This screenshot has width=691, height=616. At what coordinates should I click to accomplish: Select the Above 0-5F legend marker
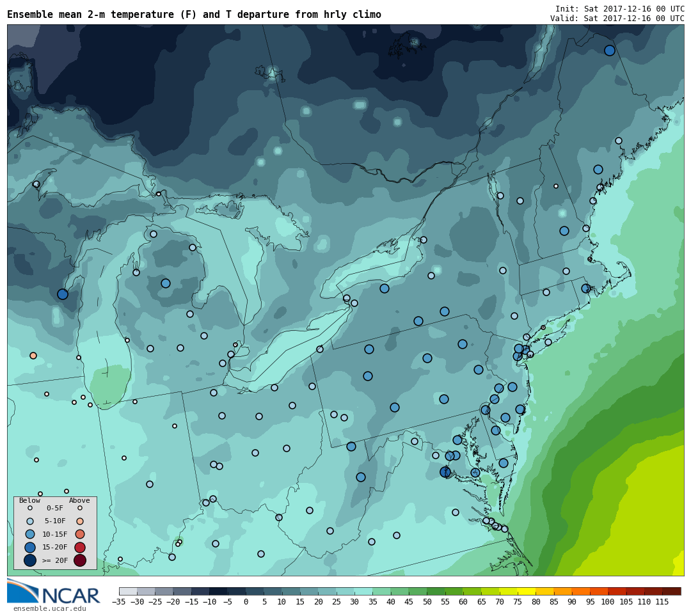(80, 508)
